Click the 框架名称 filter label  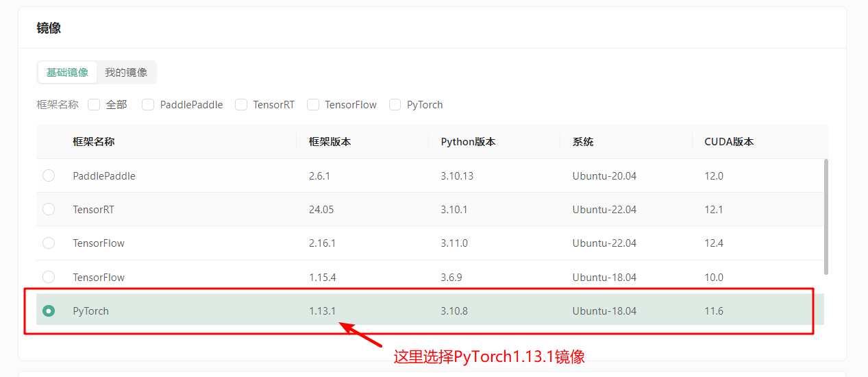coord(58,105)
